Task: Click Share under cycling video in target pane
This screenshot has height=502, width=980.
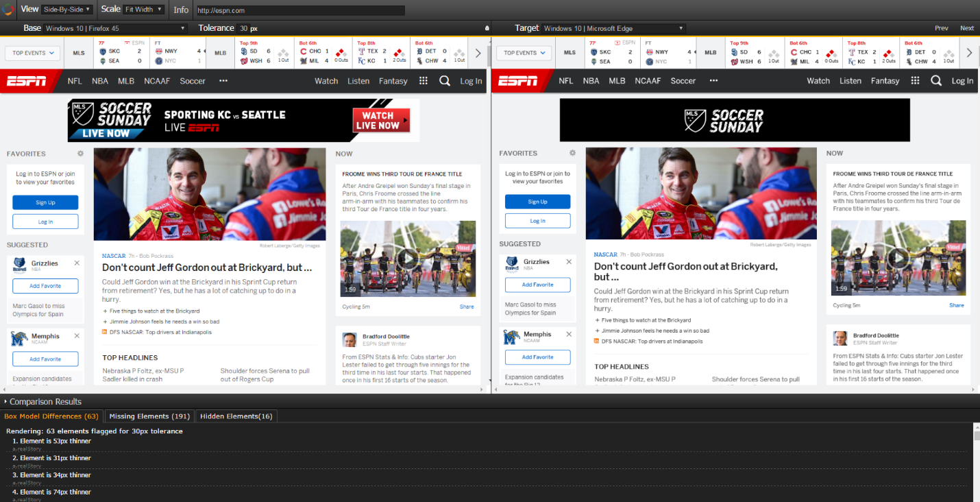Action: (957, 305)
